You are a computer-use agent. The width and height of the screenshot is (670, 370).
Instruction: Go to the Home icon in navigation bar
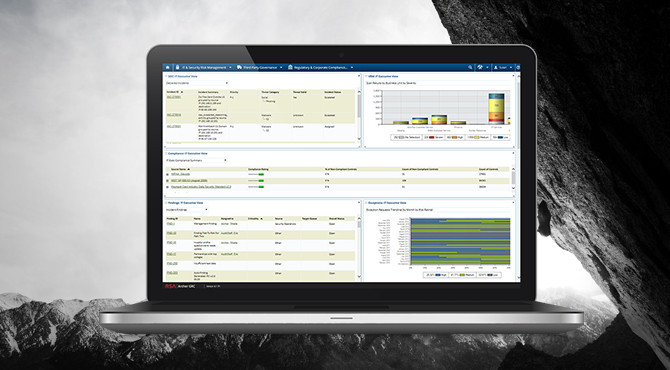pyautogui.click(x=168, y=68)
